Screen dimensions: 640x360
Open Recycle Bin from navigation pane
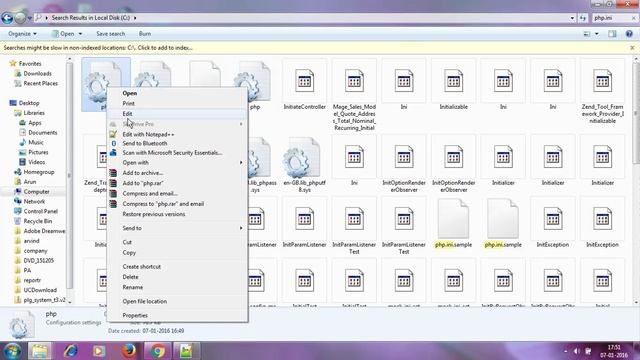33,221
